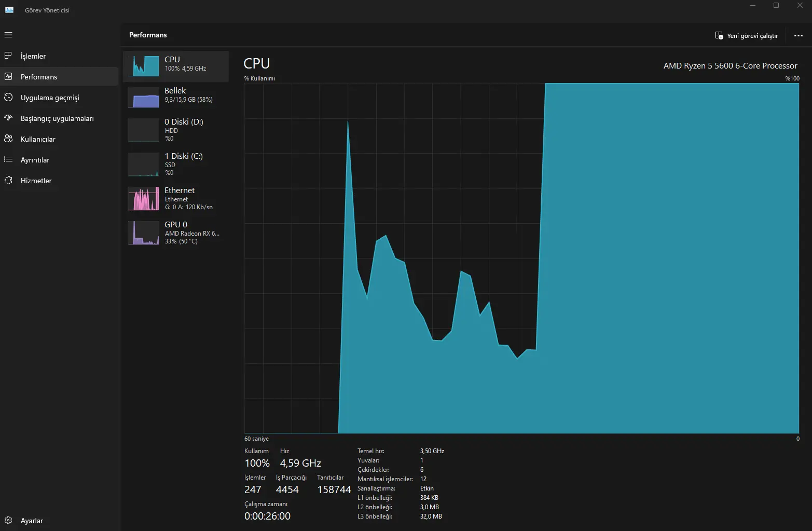Click the Sanallaştırma Etkin value
Image resolution: width=812 pixels, height=531 pixels.
[427, 488]
